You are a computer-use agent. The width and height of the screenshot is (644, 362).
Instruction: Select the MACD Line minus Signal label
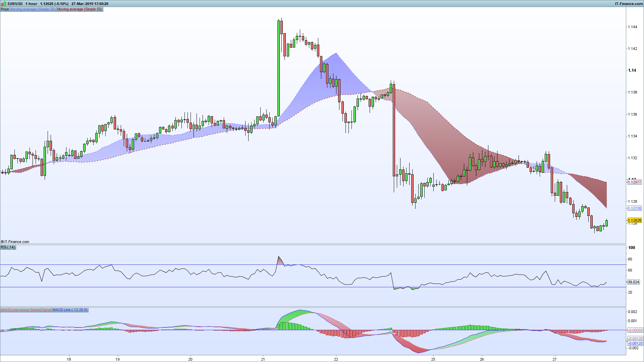[x=20, y=310]
